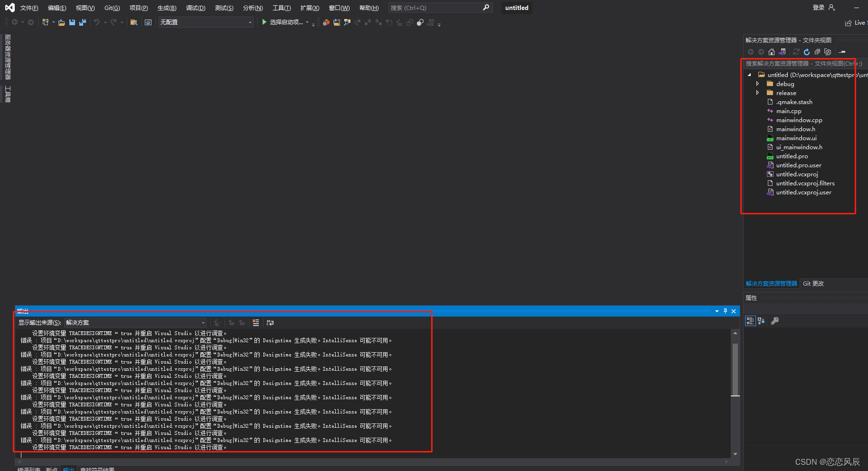
Task: Open dropdown arrow beside 选择启动项
Action: click(307, 22)
